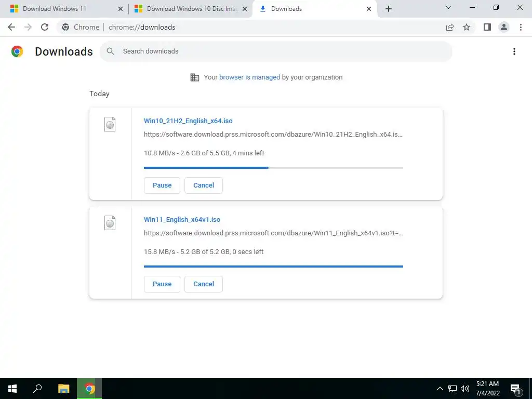The image size is (532, 399).
Task: Open Downloads page more actions menu
Action: (514, 51)
